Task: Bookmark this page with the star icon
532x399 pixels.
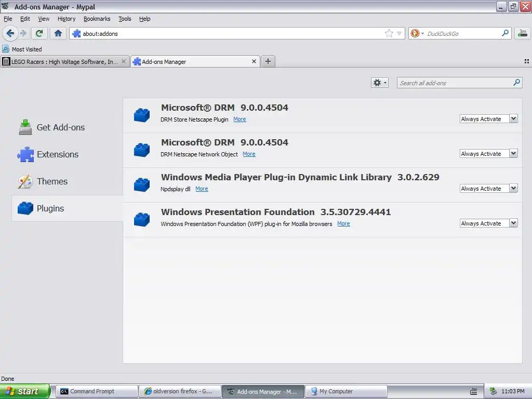Action: tap(389, 33)
